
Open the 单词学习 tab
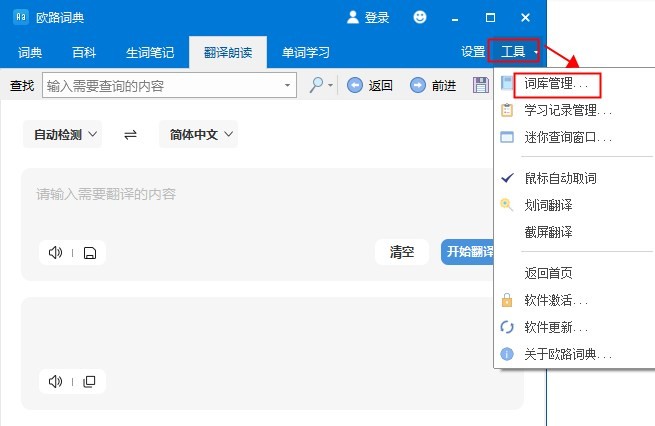point(306,53)
